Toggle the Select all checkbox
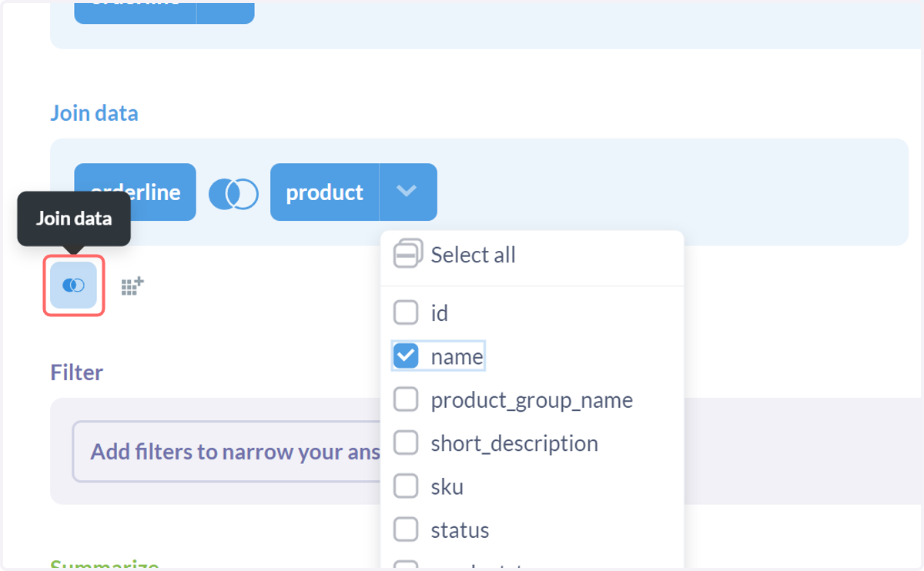Image resolution: width=924 pixels, height=571 pixels. point(407,254)
